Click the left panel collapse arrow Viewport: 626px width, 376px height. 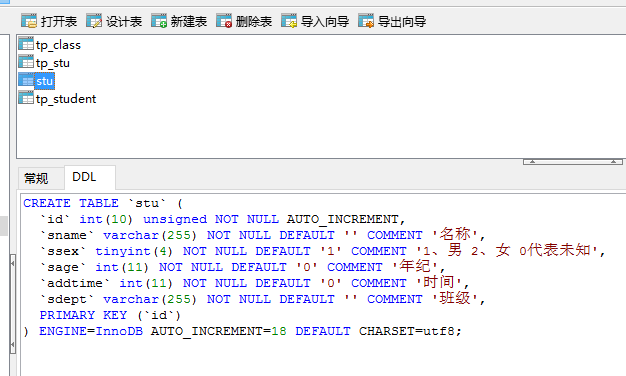click(13, 264)
